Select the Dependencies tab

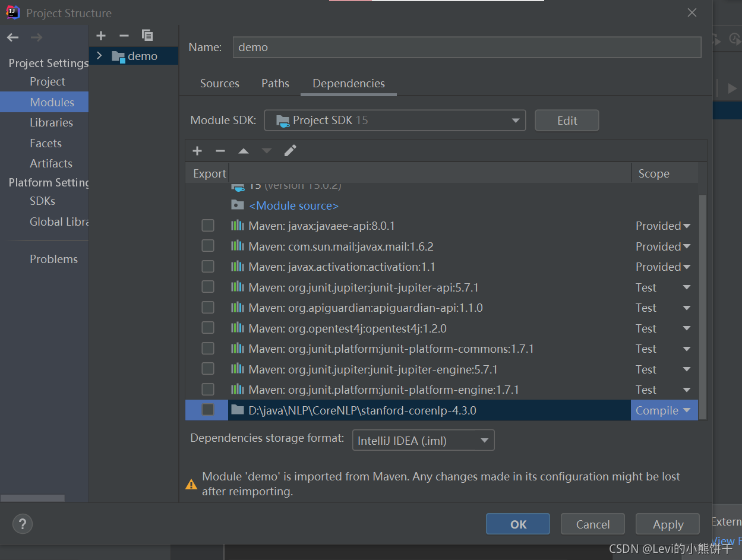(x=349, y=84)
